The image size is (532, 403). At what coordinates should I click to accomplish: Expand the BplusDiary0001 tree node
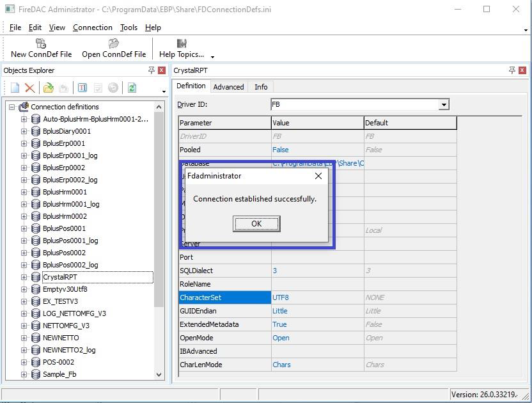[x=24, y=131]
